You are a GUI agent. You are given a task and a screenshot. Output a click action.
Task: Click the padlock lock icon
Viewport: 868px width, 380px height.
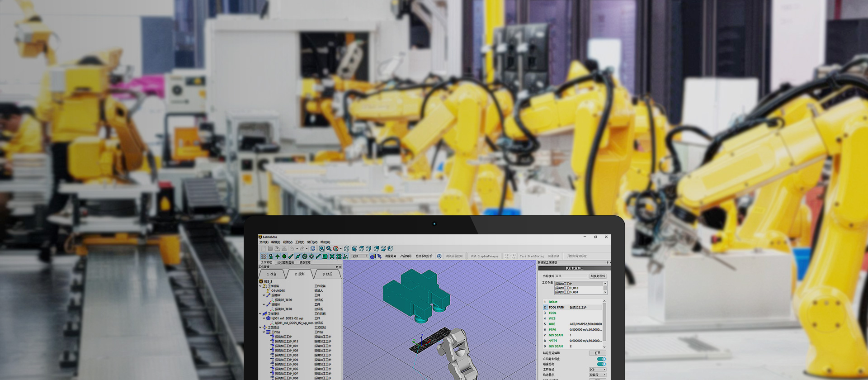(x=270, y=256)
